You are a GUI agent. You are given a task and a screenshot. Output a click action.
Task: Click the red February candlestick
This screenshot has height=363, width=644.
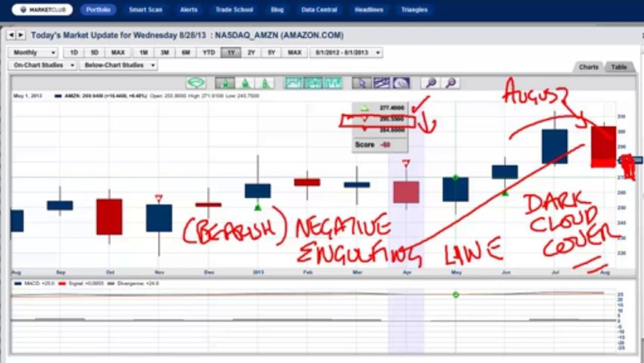point(307,182)
